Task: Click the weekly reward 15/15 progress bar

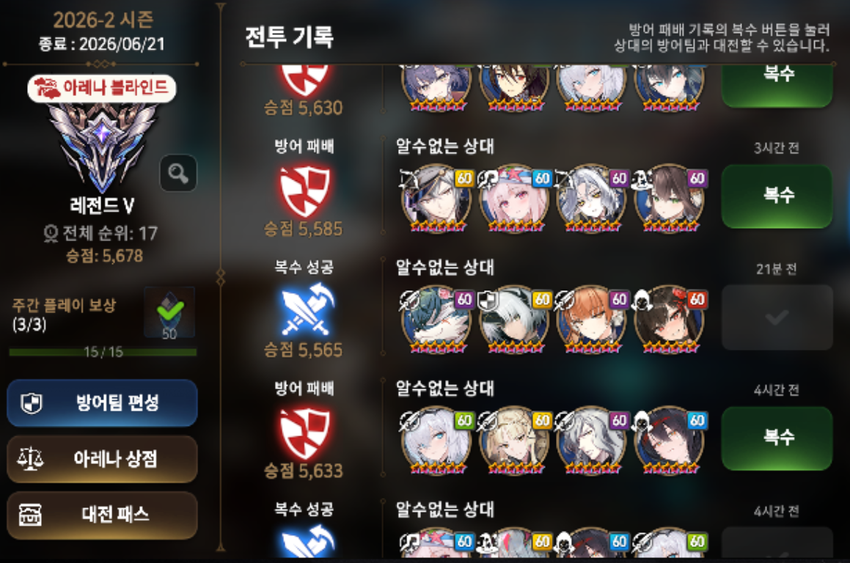Action: (x=103, y=352)
